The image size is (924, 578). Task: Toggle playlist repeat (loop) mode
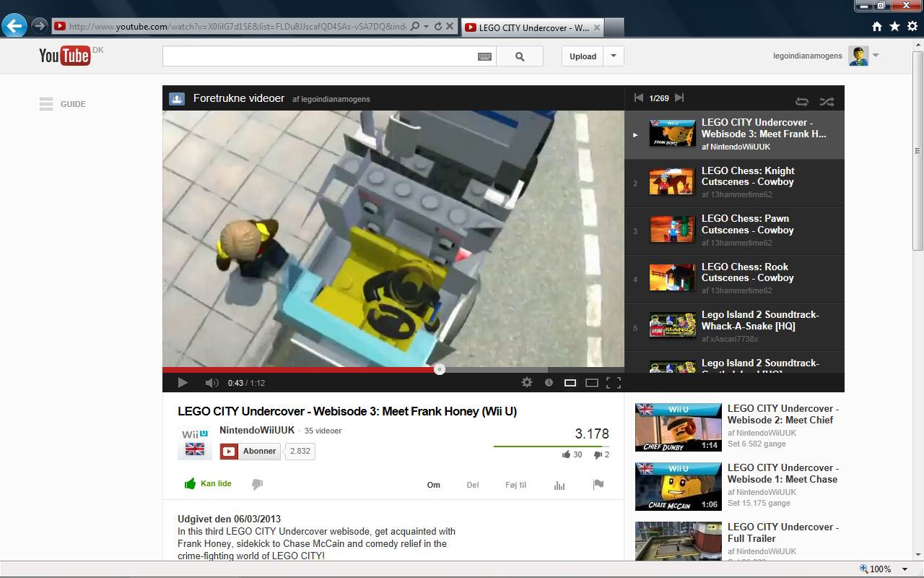pyautogui.click(x=802, y=101)
